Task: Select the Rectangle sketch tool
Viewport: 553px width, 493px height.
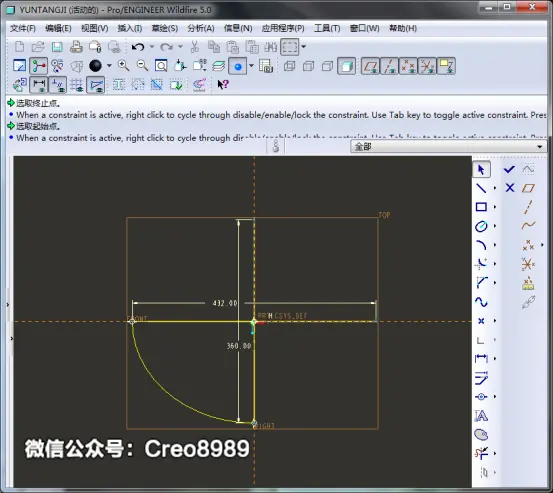Action: coord(481,207)
